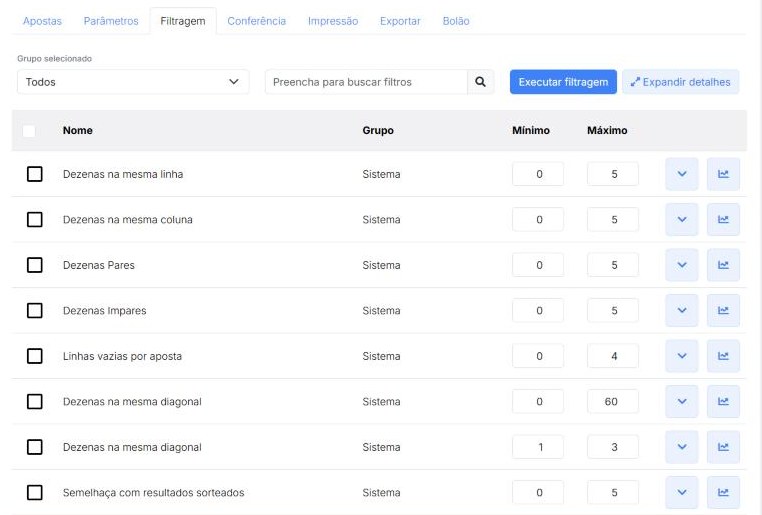This screenshot has height=515, width=762.
Task: Check diagonal filter row with maximum 60
Action: (x=35, y=401)
